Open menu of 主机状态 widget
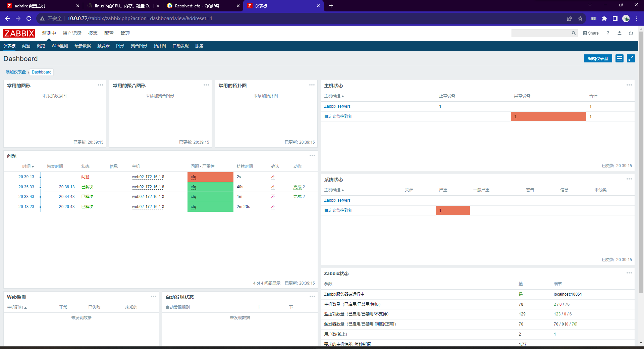This screenshot has width=644, height=349. click(629, 85)
